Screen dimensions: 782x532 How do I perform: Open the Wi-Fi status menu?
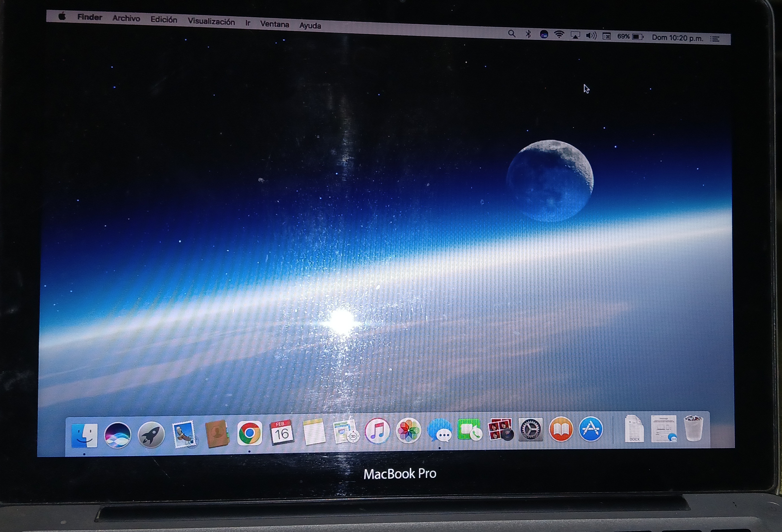pos(559,35)
